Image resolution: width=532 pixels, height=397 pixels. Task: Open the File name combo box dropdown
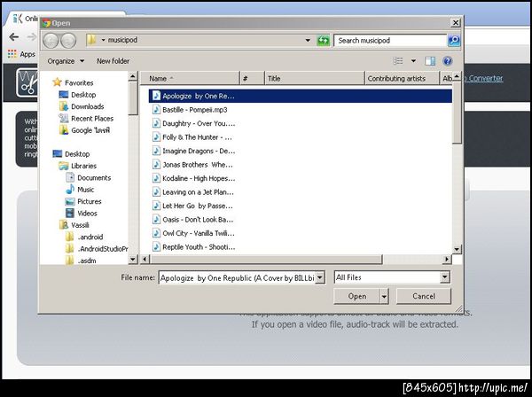point(320,277)
